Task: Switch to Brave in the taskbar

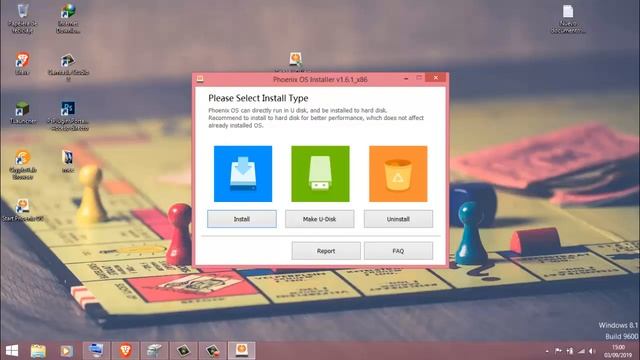Action: (125, 351)
